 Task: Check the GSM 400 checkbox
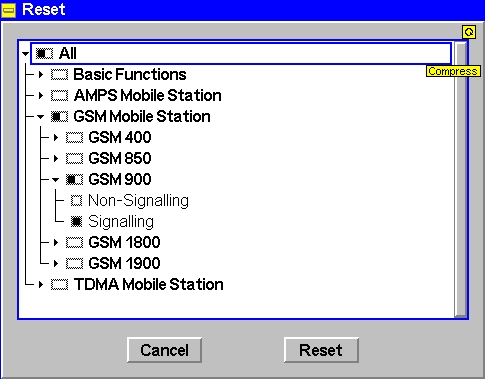[74, 138]
